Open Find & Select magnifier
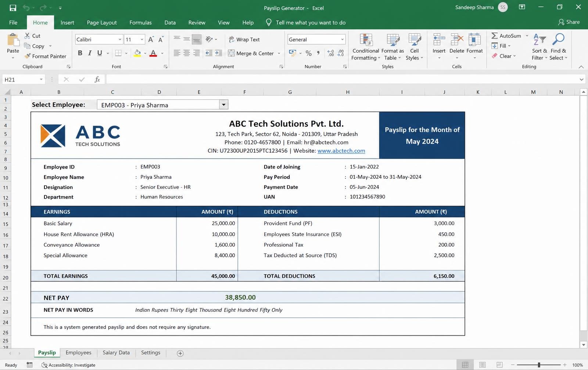Image resolution: width=588 pixels, height=370 pixels. coord(558,47)
